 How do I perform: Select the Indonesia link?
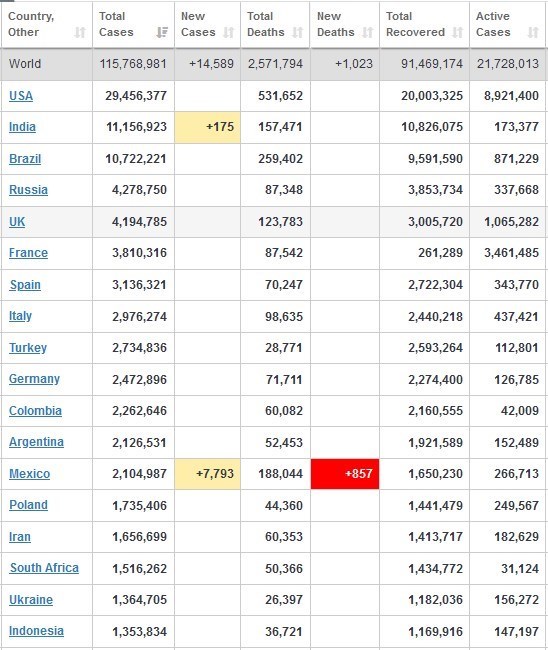pyautogui.click(x=36, y=631)
